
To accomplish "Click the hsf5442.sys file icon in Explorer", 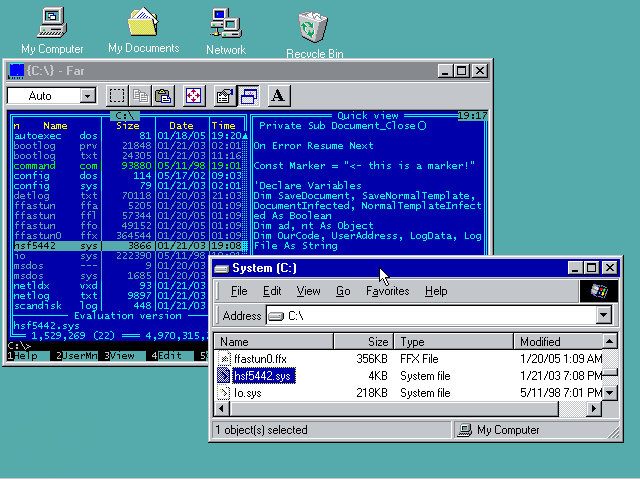I will 224,376.
